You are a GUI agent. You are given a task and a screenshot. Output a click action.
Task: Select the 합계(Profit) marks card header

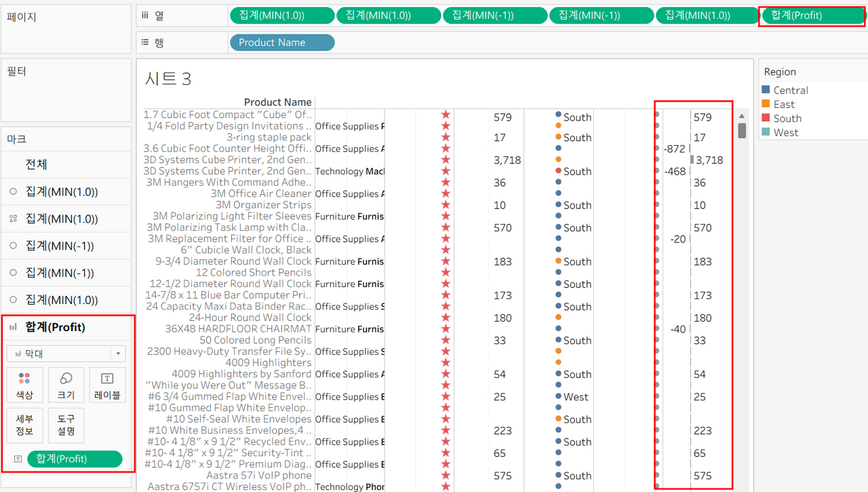(x=56, y=327)
